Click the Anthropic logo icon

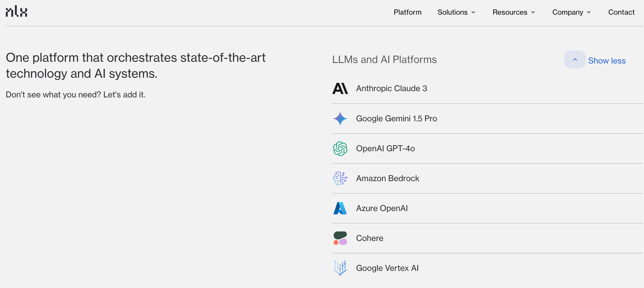(x=340, y=88)
